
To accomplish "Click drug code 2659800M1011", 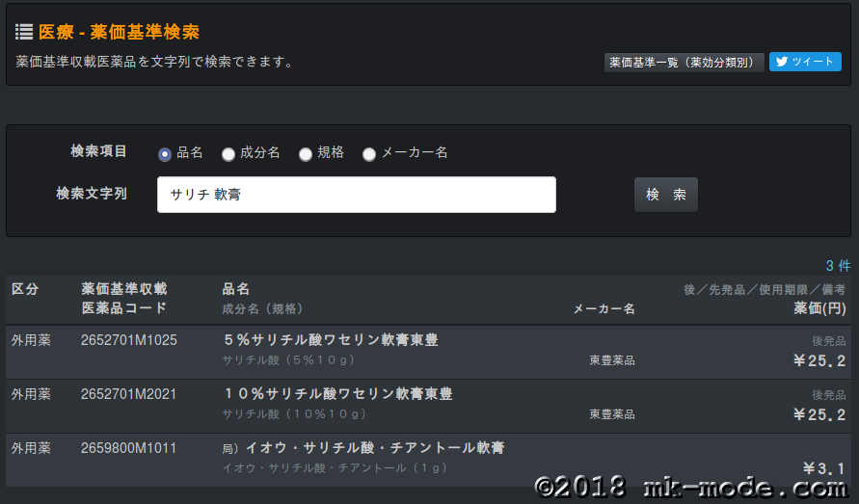I will (129, 448).
